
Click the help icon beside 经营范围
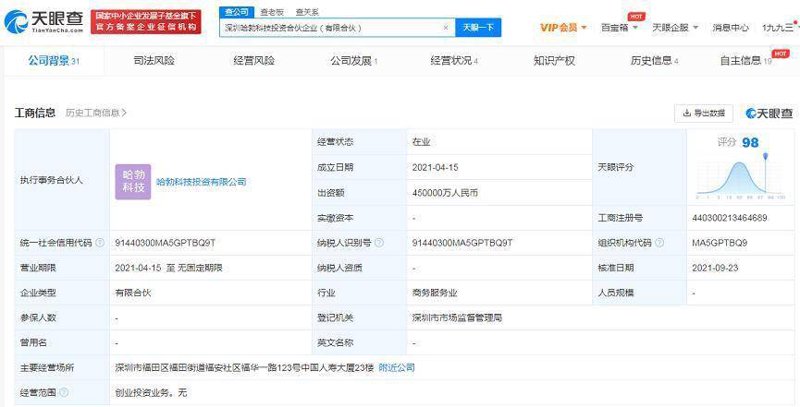64,393
